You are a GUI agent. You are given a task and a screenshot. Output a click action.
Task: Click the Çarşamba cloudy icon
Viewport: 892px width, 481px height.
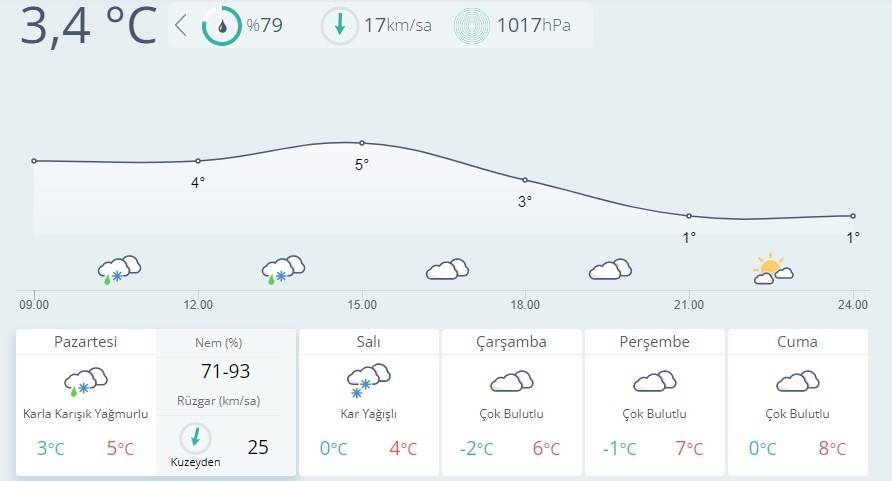(511, 381)
